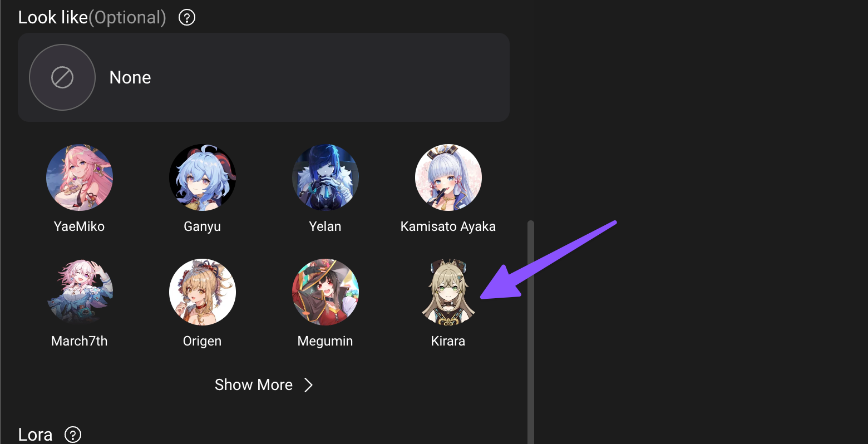Click the Megumin name label
The image size is (868, 444).
click(325, 341)
